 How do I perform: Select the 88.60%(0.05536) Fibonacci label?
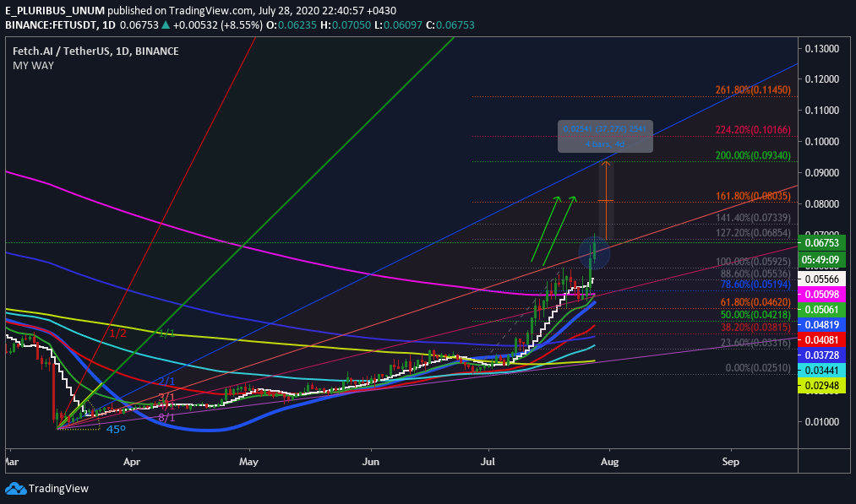click(x=755, y=274)
